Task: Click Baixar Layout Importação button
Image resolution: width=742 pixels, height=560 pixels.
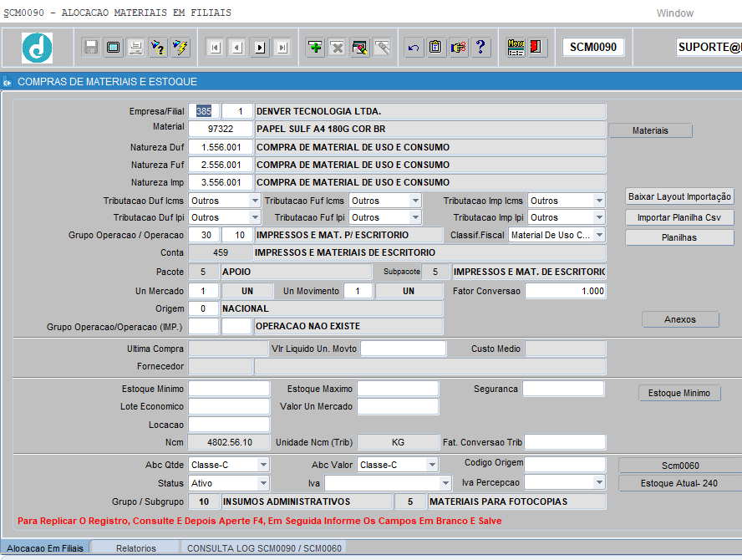Action: coord(679,196)
